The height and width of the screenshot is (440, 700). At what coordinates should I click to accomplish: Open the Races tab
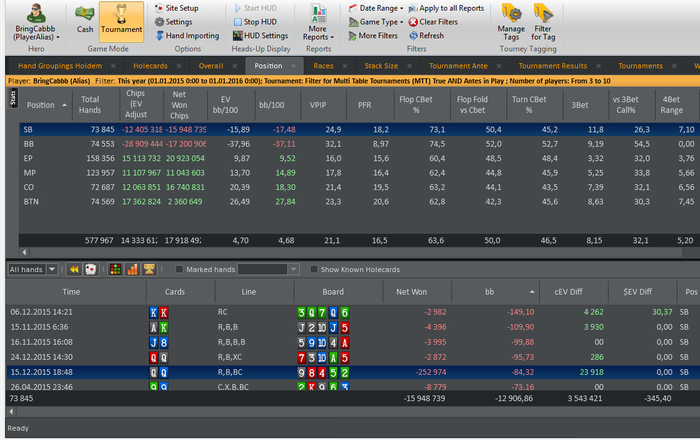(323, 66)
